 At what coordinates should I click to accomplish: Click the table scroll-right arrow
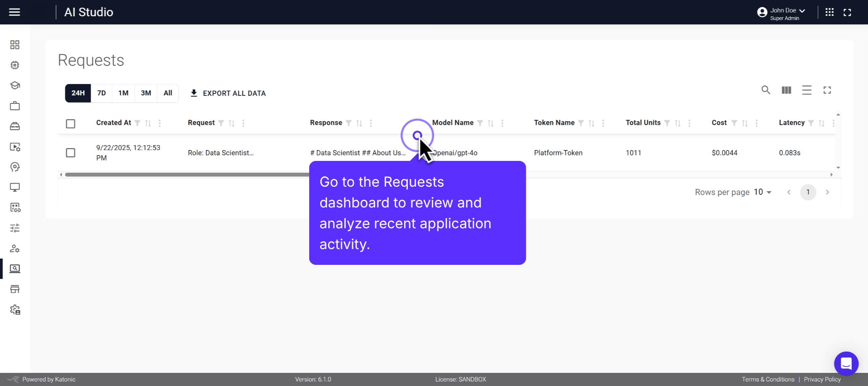click(x=831, y=174)
